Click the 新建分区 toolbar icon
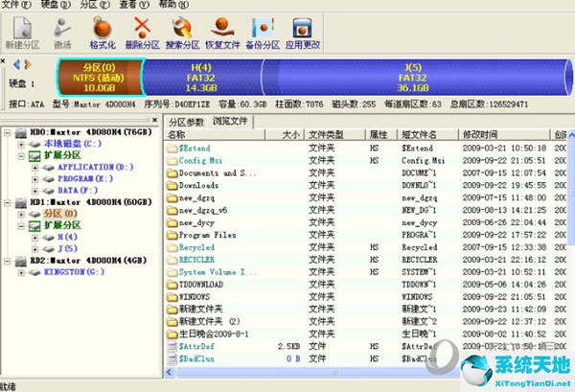575x392 pixels. 22,28
